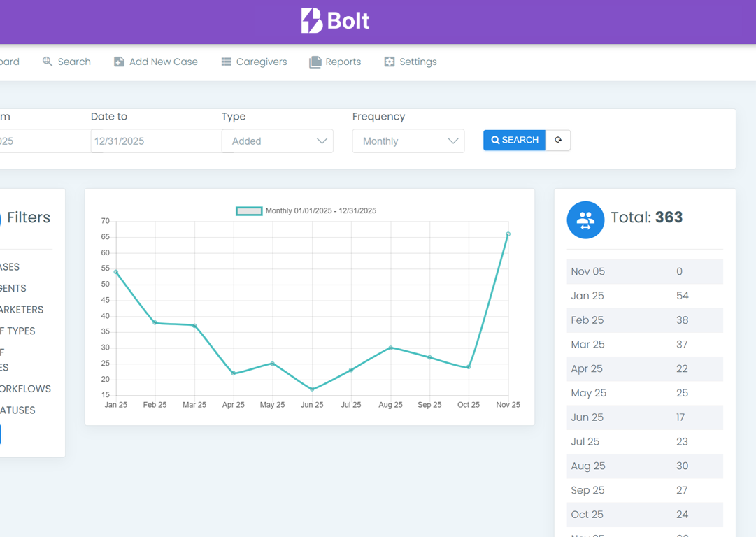Open the Search item in the navigation bar

pos(66,62)
